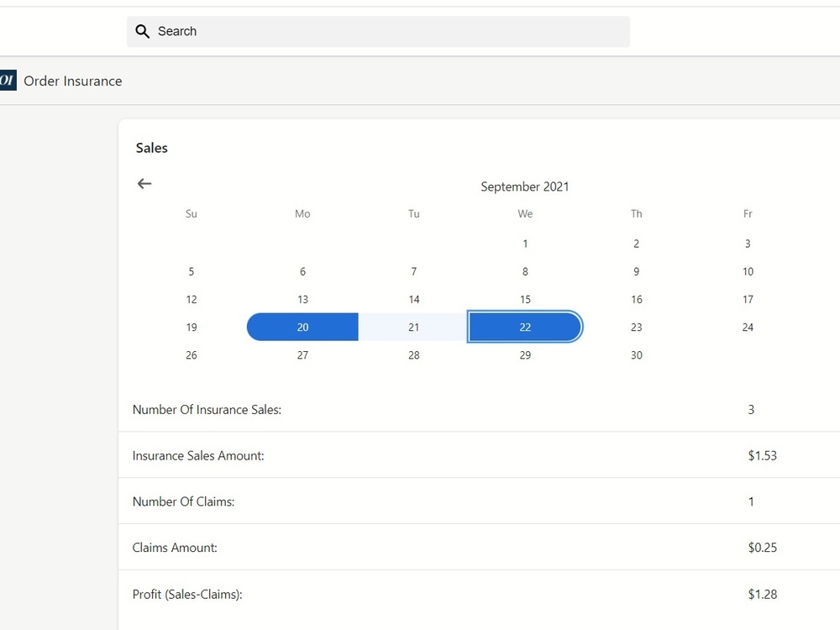Pick the 10th in September calendar
Viewport: 840px width, 630px height.
point(748,271)
